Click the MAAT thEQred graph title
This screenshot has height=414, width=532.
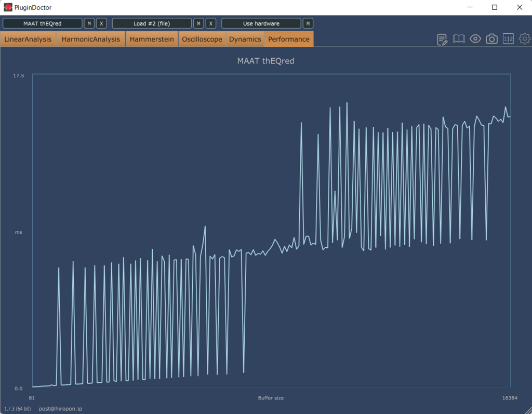(x=265, y=61)
